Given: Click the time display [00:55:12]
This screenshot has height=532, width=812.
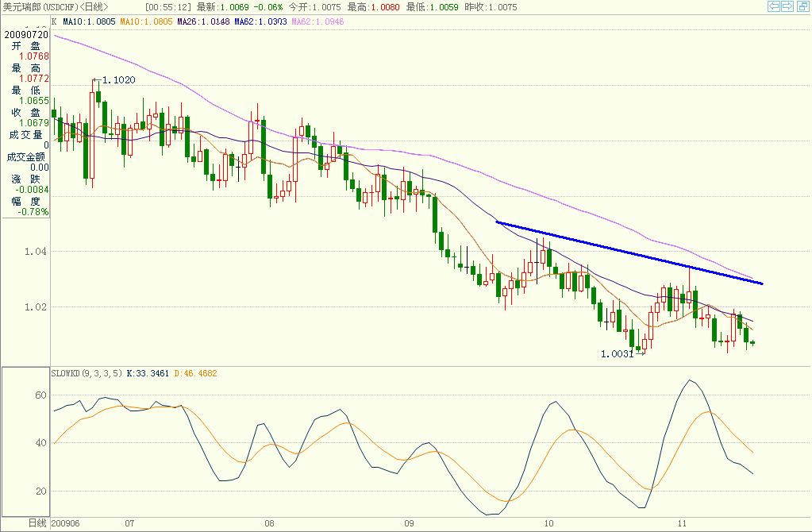Looking at the screenshot, I should pyautogui.click(x=168, y=7).
